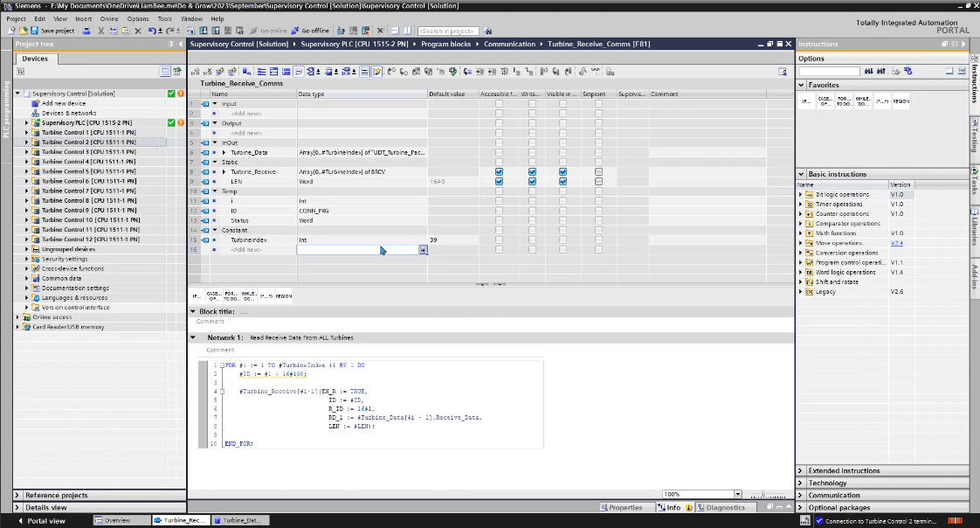Expand Turbine Control 1 tree node
This screenshot has width=980, height=528.
click(x=26, y=132)
